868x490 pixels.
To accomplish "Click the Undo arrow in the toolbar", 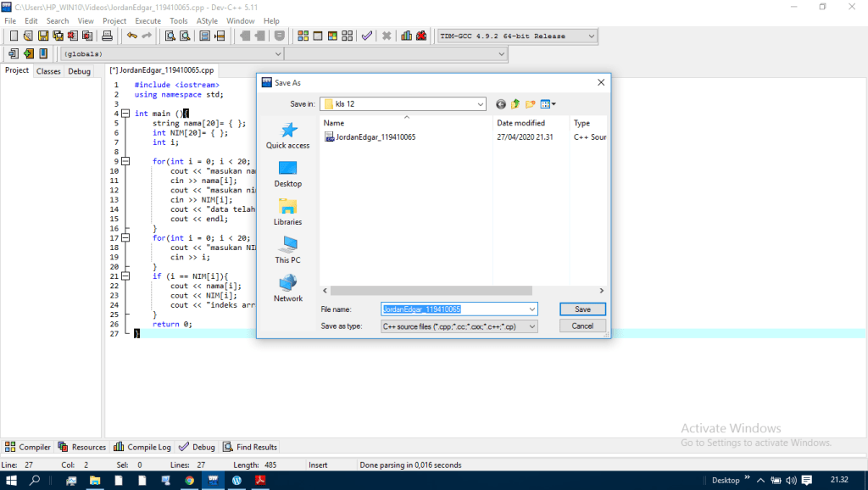I will point(131,36).
